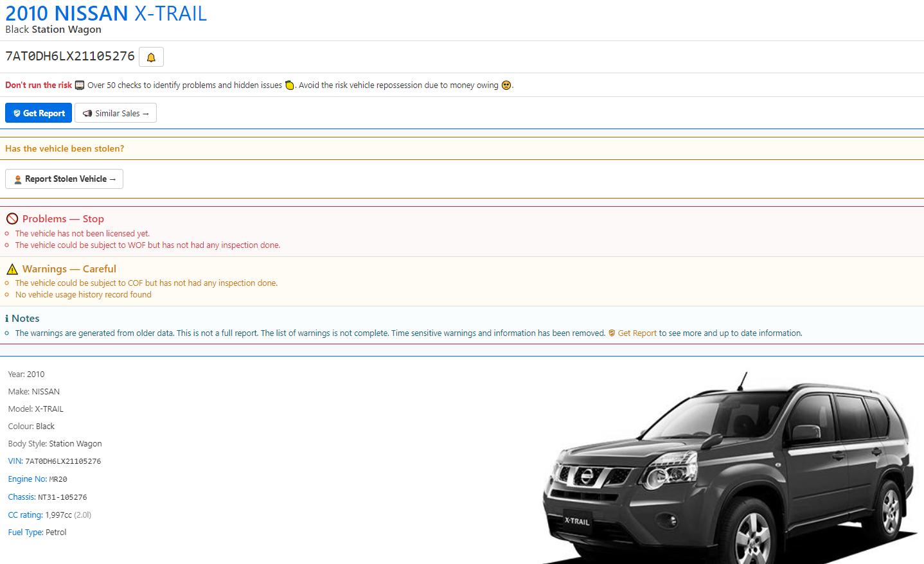The image size is (924, 564).
Task: Click the 'Don't run the risk' text
Action: click(x=39, y=85)
